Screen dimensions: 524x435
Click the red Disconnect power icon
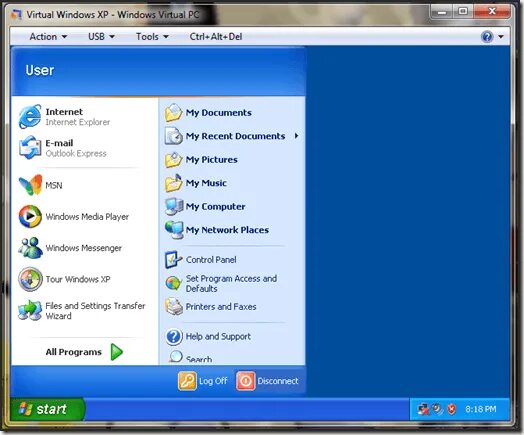tap(246, 381)
